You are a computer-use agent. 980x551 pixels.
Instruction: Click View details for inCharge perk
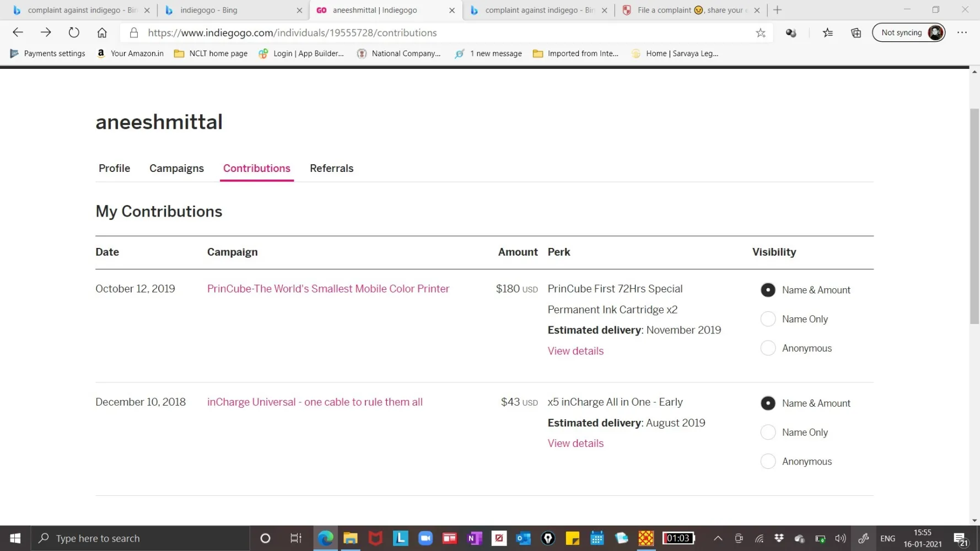click(575, 444)
